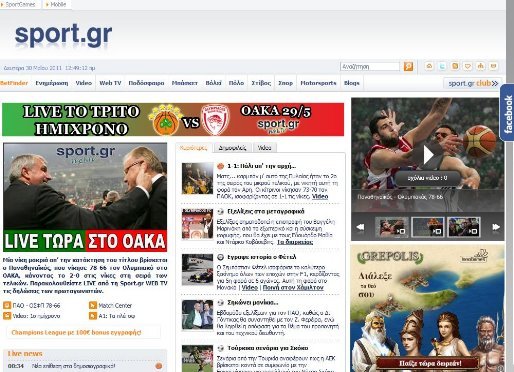Open the Web TV menu item
This screenshot has height=372, width=514.
coord(110,83)
